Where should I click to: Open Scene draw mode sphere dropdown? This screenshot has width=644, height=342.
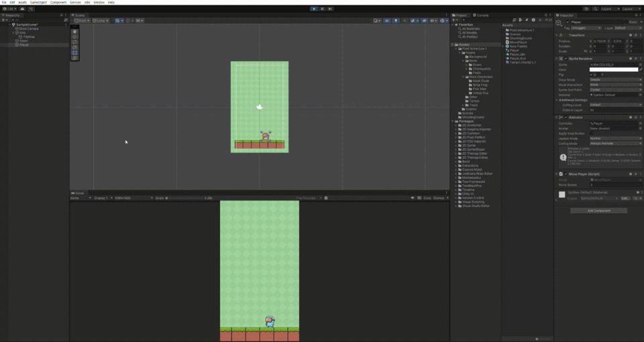pyautogui.click(x=376, y=21)
